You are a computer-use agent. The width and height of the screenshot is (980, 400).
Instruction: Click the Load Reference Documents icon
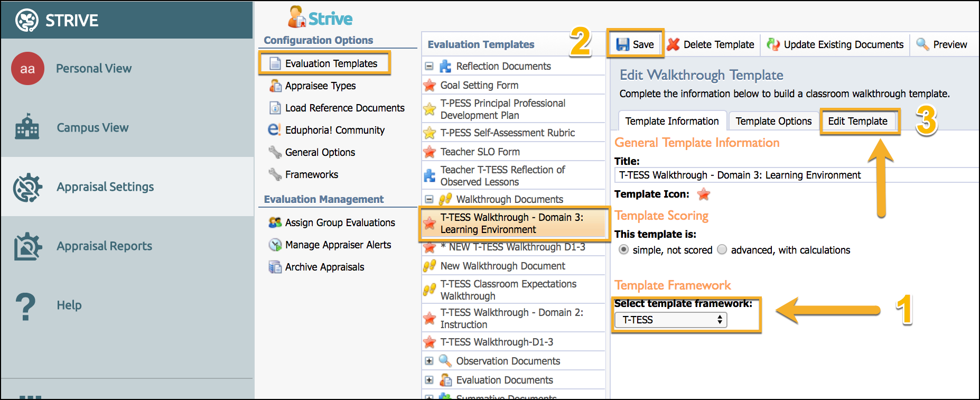click(x=275, y=108)
